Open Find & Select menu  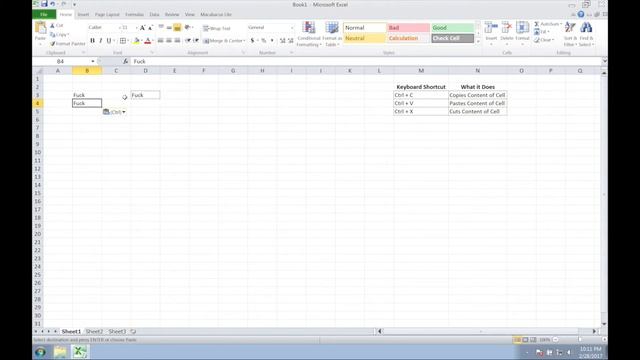[x=586, y=34]
